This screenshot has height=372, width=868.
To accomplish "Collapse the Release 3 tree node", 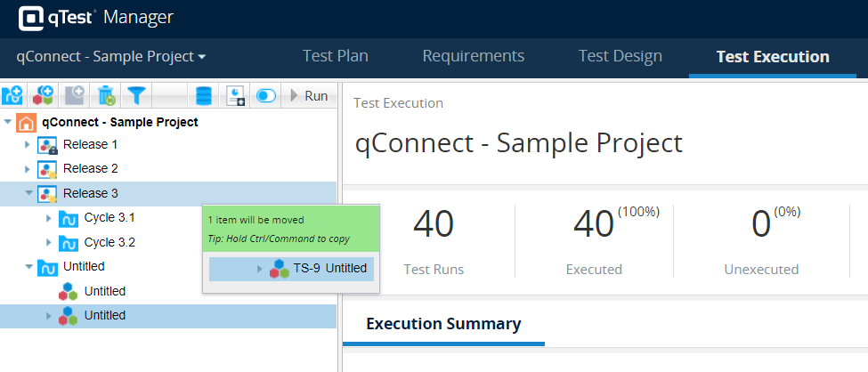I will (28, 193).
